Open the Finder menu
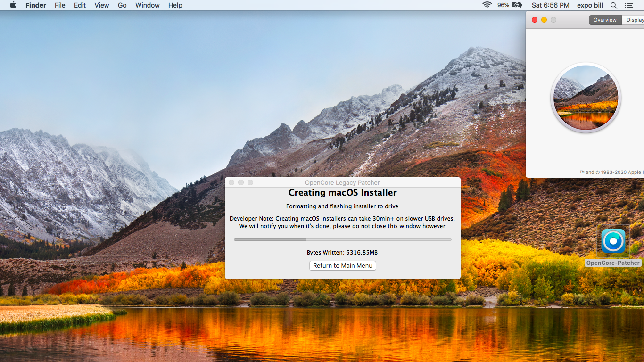644x362 pixels. [36, 5]
